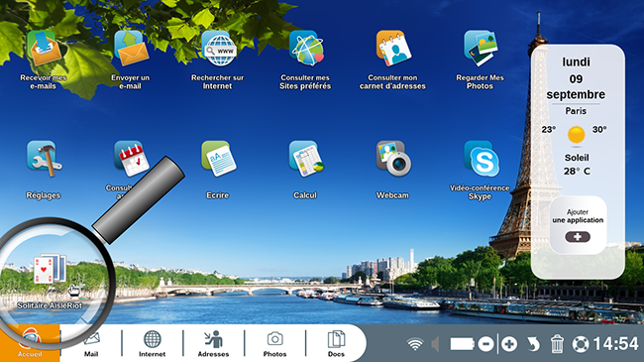The width and height of the screenshot is (644, 362).
Task: Launch Regarder Mes Photos icon
Action: click(x=481, y=49)
